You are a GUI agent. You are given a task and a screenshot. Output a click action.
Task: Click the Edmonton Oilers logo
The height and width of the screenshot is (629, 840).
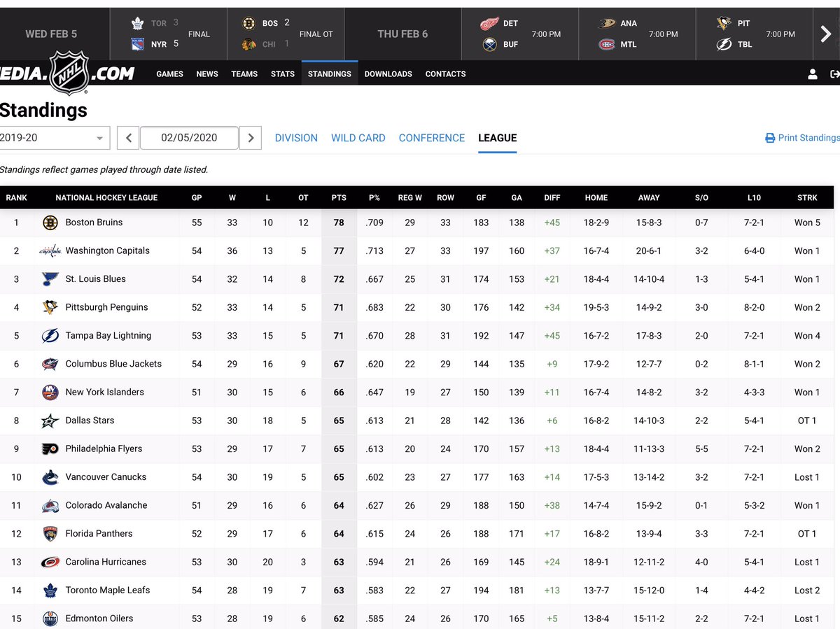pos(50,619)
